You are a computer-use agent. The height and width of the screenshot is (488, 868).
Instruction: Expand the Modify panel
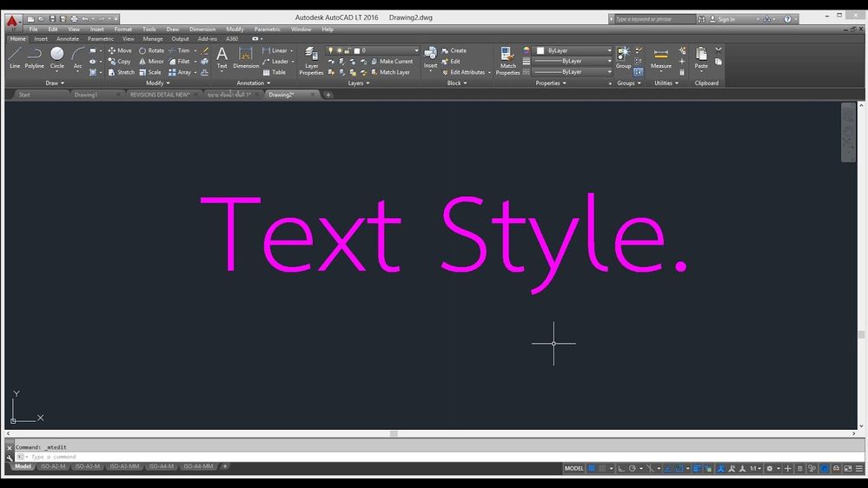coord(158,83)
